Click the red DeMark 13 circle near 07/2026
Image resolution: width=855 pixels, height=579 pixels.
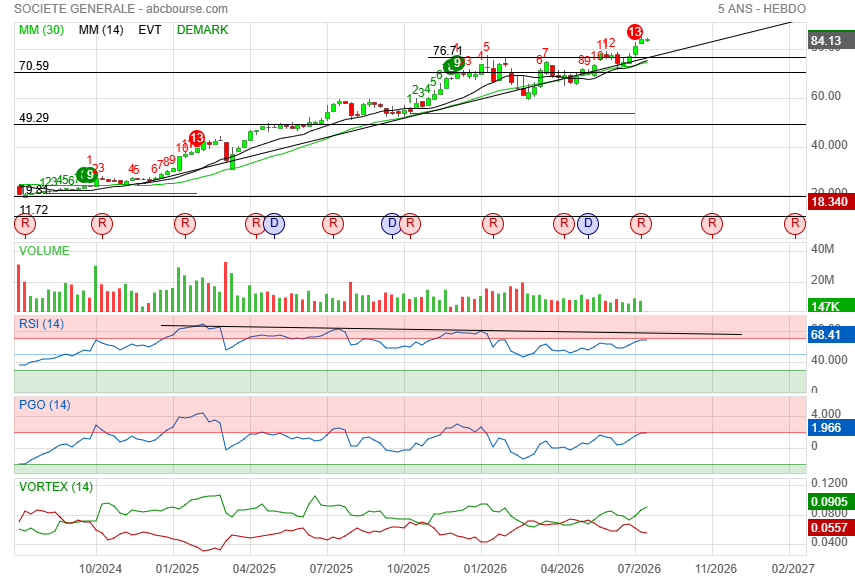[635, 32]
